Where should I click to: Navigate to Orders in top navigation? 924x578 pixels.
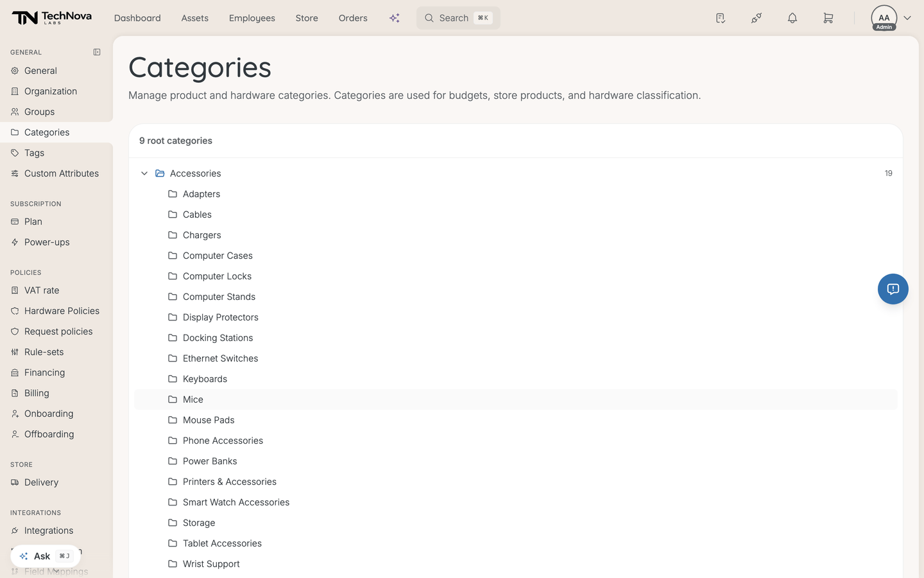pos(353,18)
